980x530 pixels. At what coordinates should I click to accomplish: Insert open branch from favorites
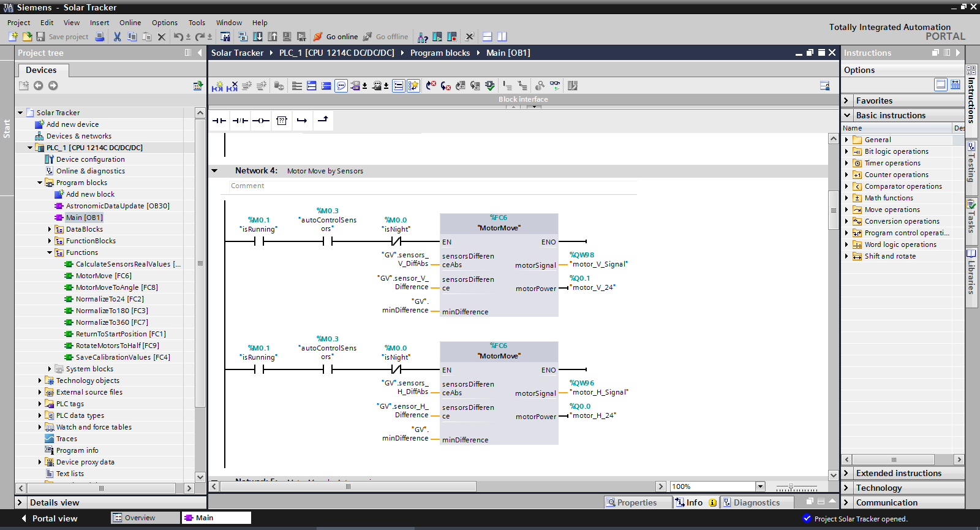tap(302, 121)
